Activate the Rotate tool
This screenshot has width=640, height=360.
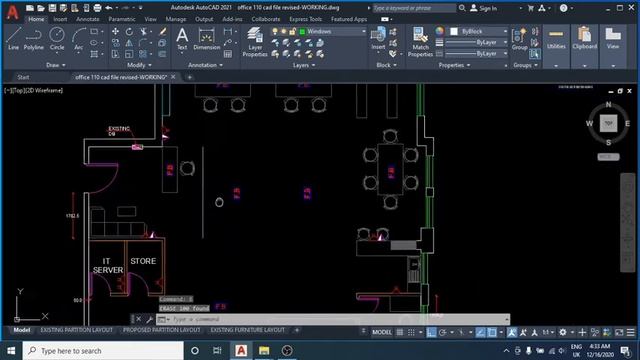[x=129, y=31]
